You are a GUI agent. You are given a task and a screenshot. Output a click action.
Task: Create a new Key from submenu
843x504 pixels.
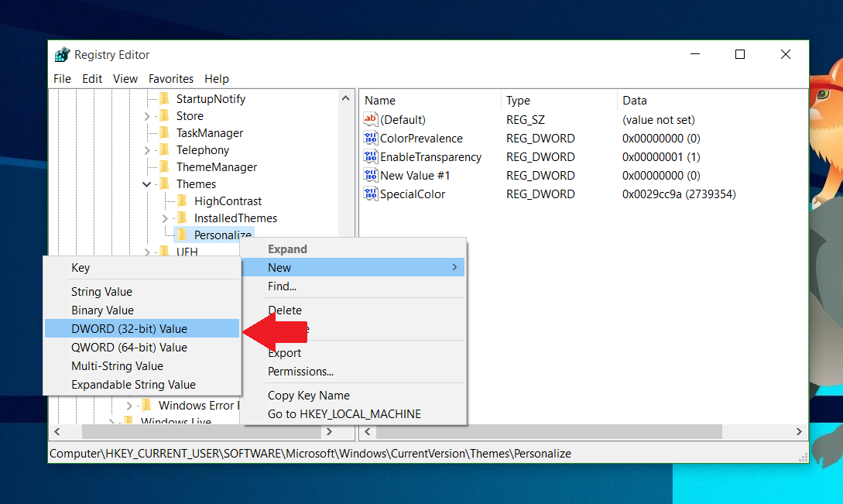coord(142,268)
